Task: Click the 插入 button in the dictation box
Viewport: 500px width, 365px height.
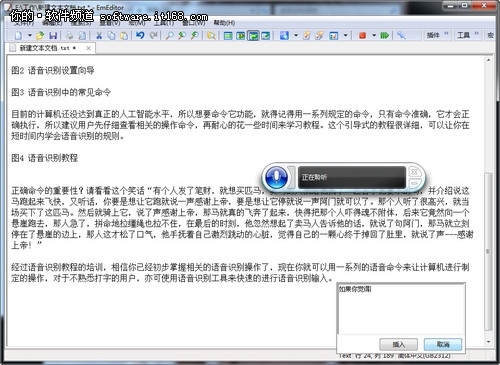Action: point(399,344)
